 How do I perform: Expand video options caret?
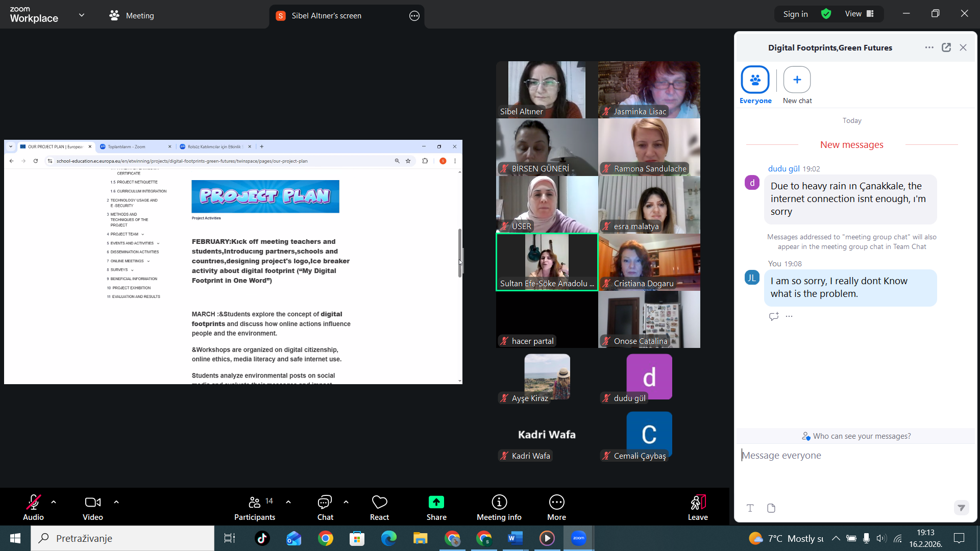tap(116, 502)
